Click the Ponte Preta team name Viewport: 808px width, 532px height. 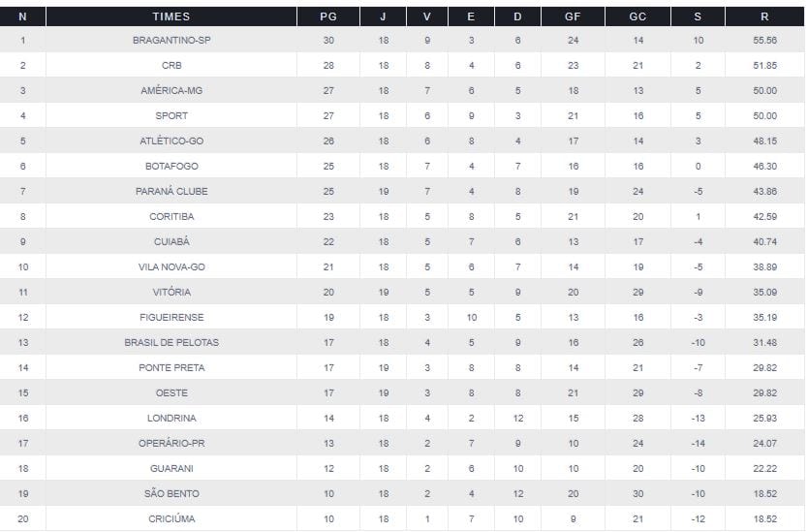171,368
